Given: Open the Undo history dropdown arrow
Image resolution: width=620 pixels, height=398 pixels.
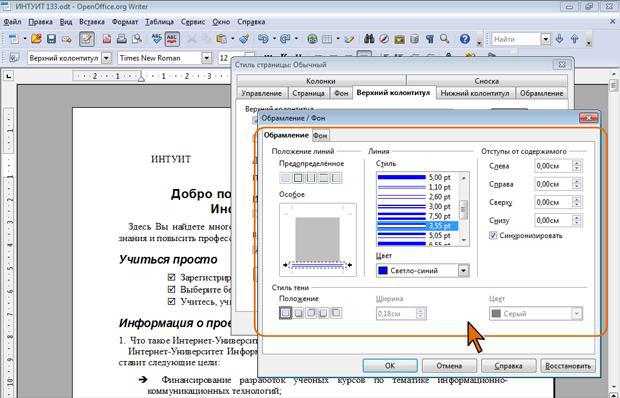Looking at the screenshot, I should tap(274, 39).
